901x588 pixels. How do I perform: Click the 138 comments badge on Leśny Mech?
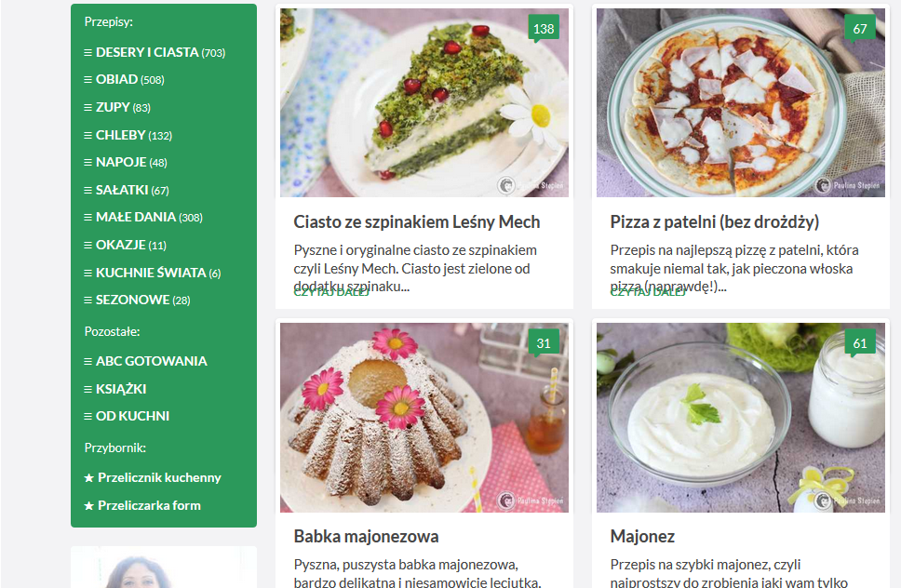[x=544, y=28]
